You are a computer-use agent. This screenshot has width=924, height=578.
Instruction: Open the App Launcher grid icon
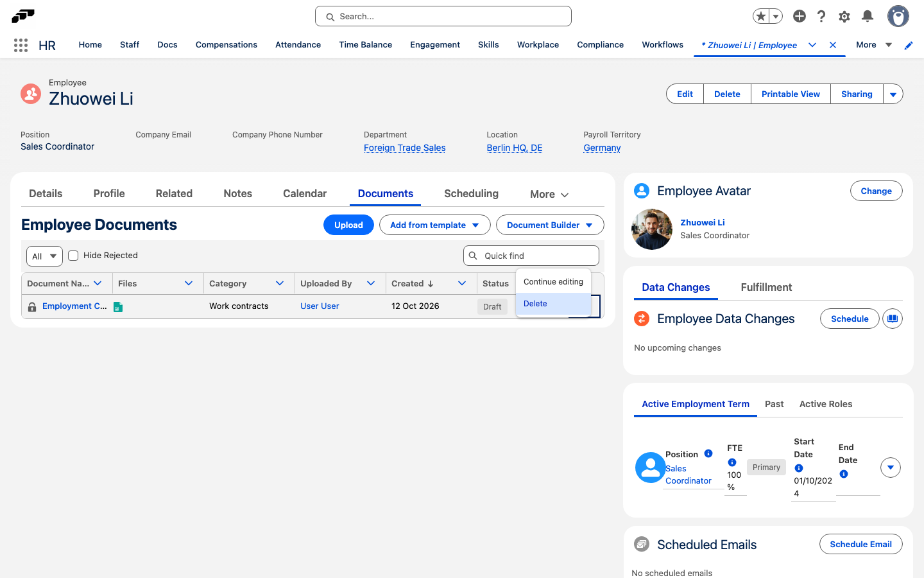pos(21,45)
